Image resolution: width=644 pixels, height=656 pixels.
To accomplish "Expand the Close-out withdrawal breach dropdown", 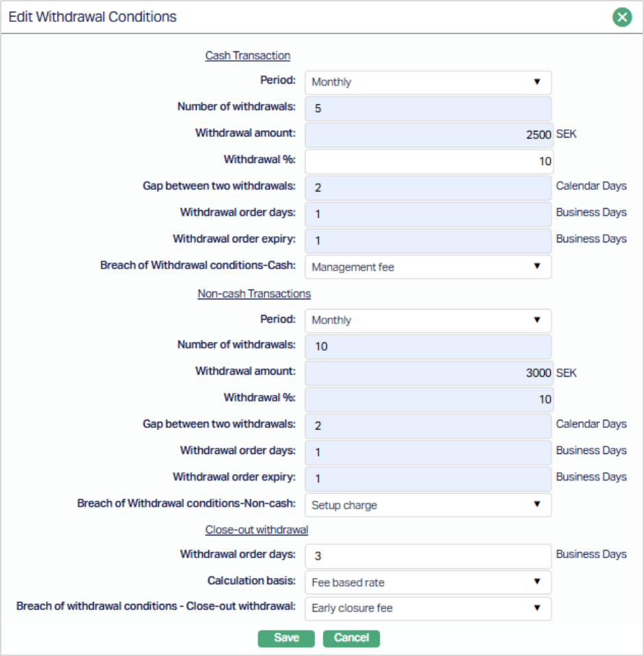I will (x=428, y=608).
